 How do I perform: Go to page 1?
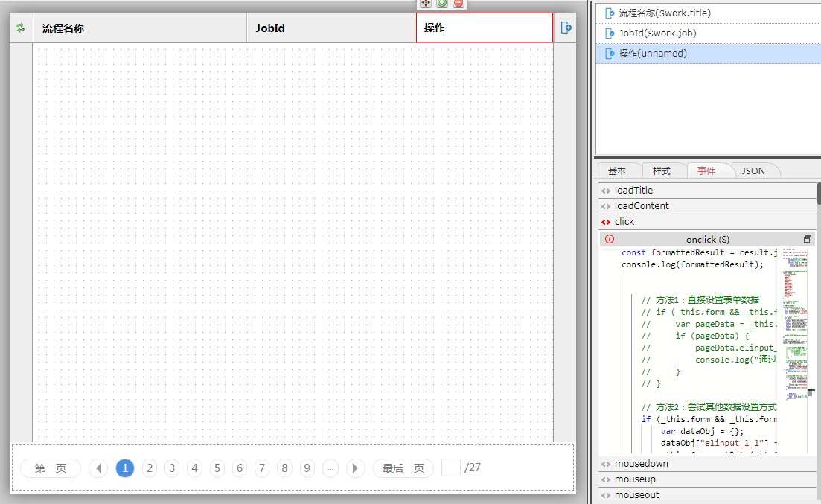pos(124,468)
